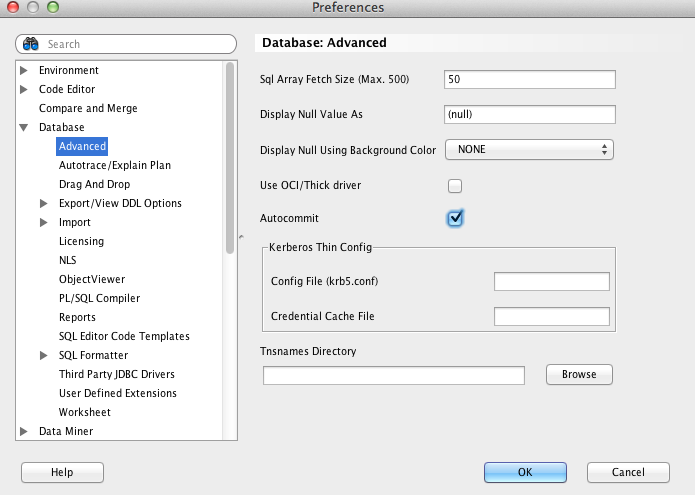Click the Cancel button
The height and width of the screenshot is (495, 695).
pyautogui.click(x=628, y=472)
